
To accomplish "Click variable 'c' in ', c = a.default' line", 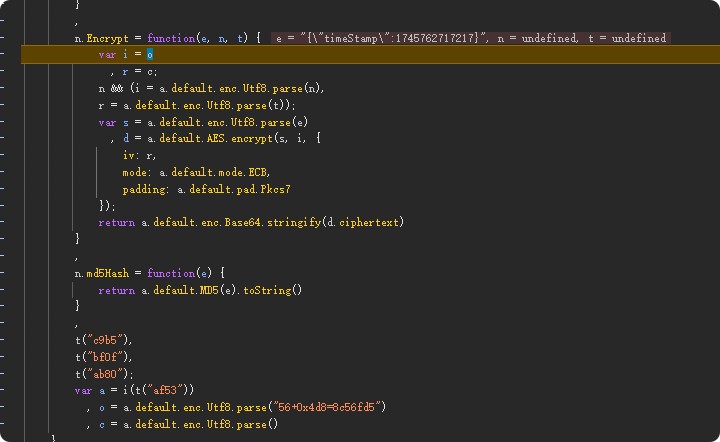I will [x=102, y=425].
